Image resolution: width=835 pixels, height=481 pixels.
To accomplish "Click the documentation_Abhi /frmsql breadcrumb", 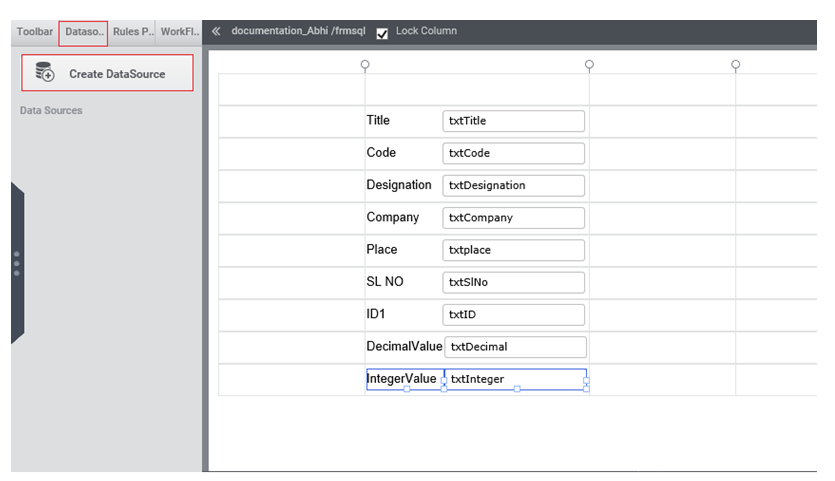I will tap(298, 31).
